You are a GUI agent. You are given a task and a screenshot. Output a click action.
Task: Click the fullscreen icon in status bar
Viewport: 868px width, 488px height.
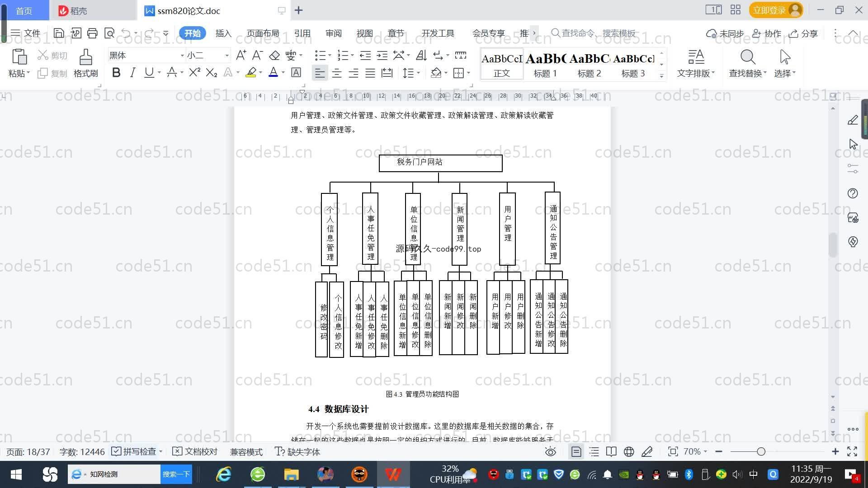pos(852,451)
